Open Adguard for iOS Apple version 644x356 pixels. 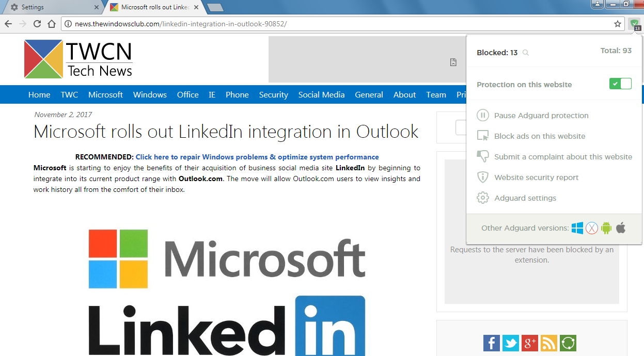621,228
